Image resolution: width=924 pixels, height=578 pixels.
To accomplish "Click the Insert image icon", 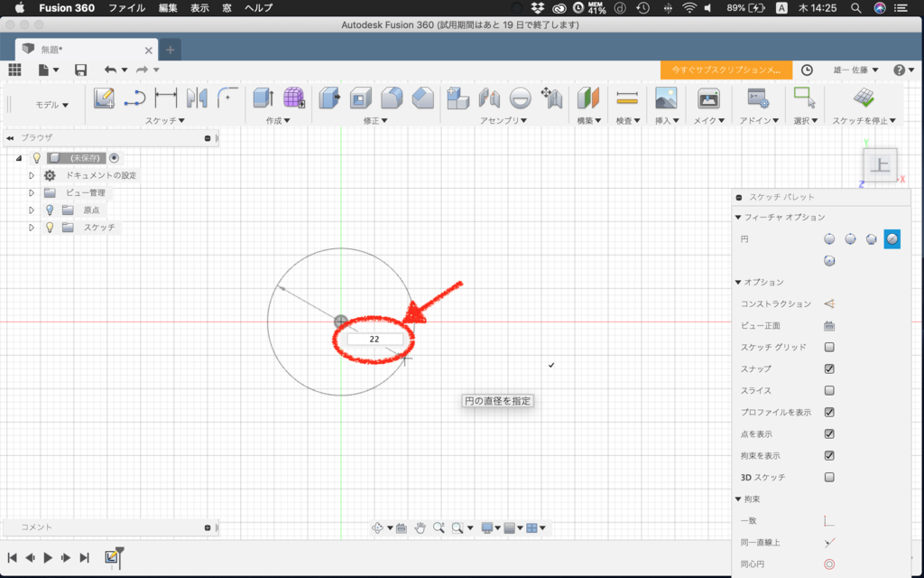I will click(666, 98).
